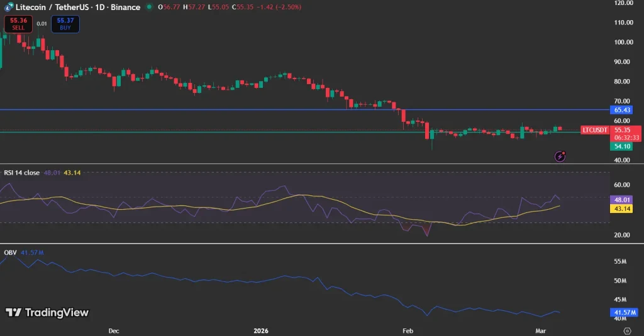Click the 120.00 price scale value
Image resolution: width=644 pixels, height=336 pixels.
click(x=623, y=3)
